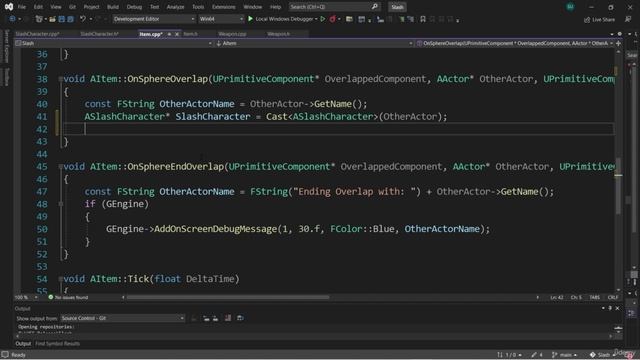Click Clear All in Output toolbar
Image resolution: width=640 pixels, height=360 pixels.
click(x=228, y=318)
